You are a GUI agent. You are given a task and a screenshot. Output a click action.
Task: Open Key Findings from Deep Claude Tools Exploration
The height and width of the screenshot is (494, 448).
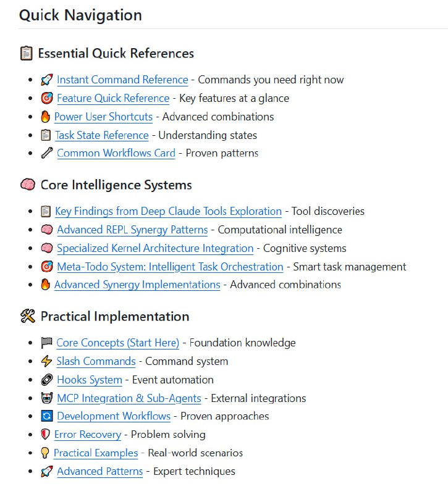168,211
